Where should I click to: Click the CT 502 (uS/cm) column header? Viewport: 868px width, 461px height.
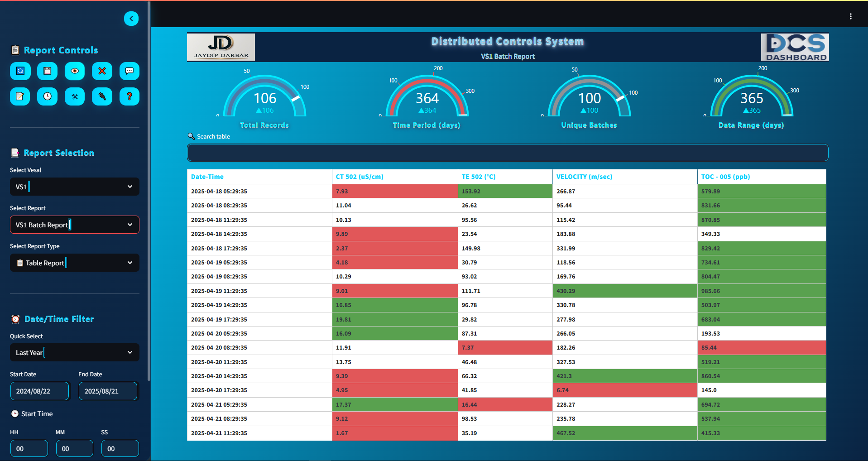click(x=360, y=177)
